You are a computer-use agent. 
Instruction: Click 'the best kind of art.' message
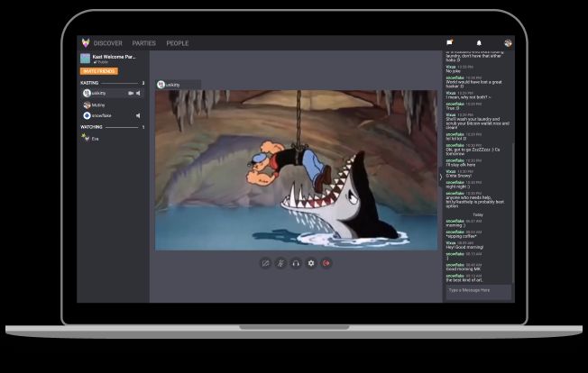point(464,280)
